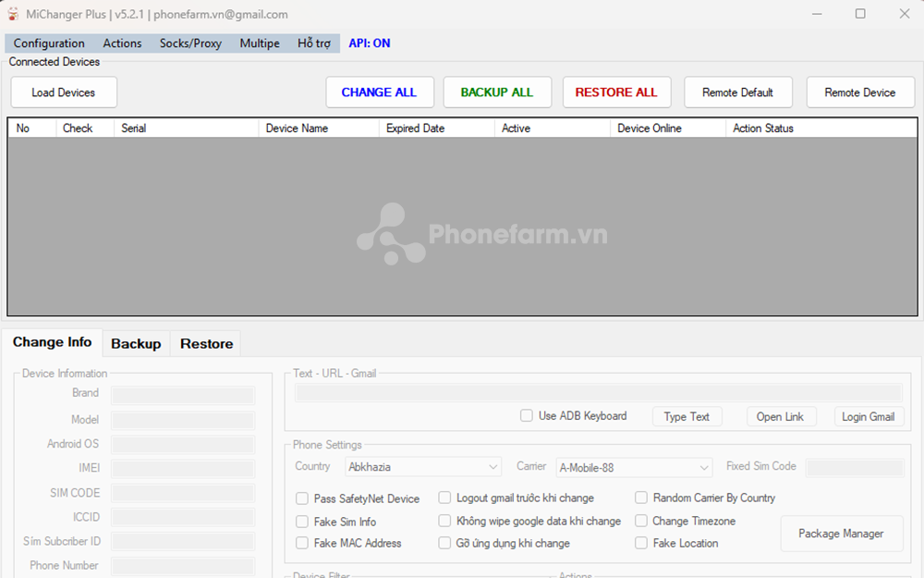
Task: Close the MiChanger Plus window
Action: (905, 14)
